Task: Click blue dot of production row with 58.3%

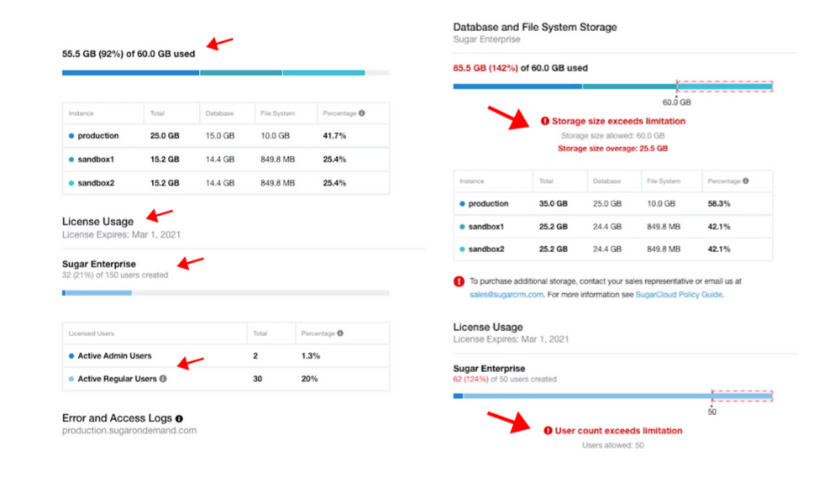Action: 462,203
